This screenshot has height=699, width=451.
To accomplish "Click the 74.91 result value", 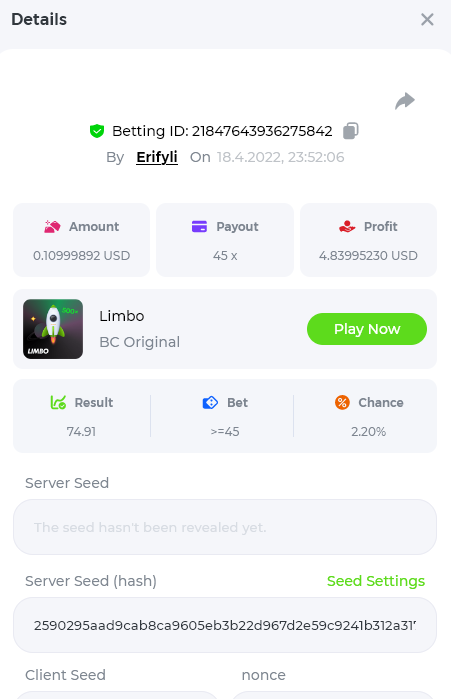I will tap(81, 432).
